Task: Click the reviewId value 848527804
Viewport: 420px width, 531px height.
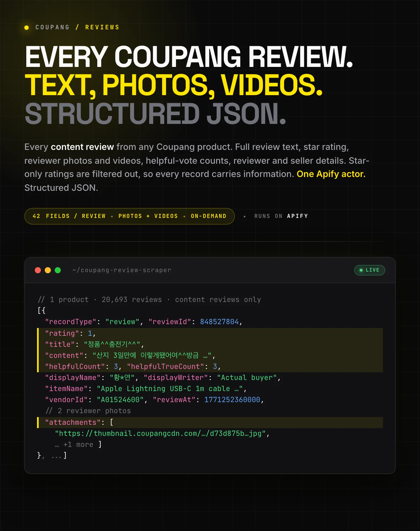Action: (x=219, y=322)
